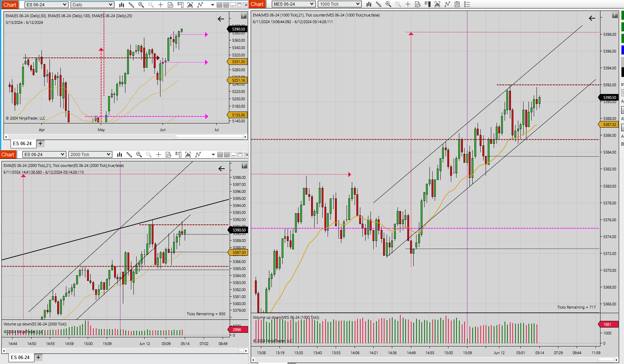
Task: Click scroll-left arrow under 2000 Tick chart
Action: pos(4,351)
